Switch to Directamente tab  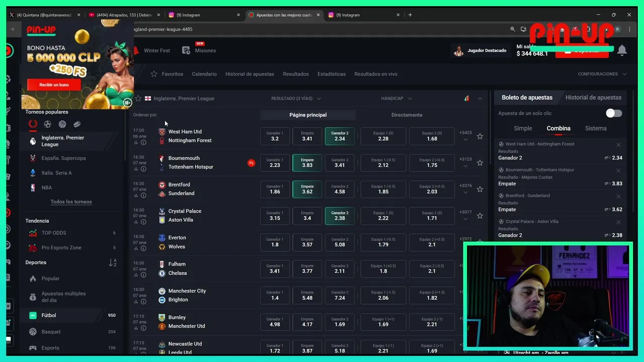pos(407,115)
